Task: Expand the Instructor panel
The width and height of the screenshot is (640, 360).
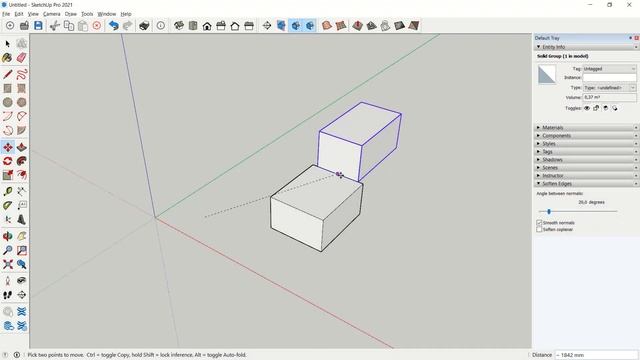Action: (587, 176)
